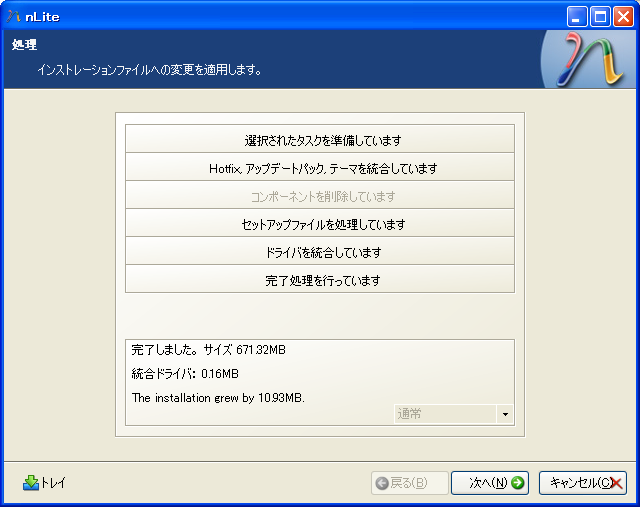Click the 統合ドライバ: 0.16MB text
Image resolution: width=640 pixels, height=507 pixels.
185,374
